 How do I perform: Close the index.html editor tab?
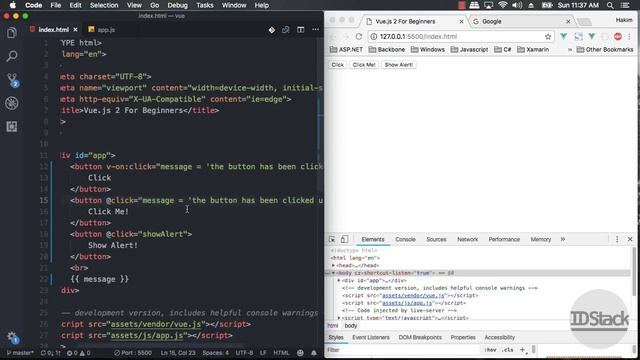pyautogui.click(x=75, y=30)
